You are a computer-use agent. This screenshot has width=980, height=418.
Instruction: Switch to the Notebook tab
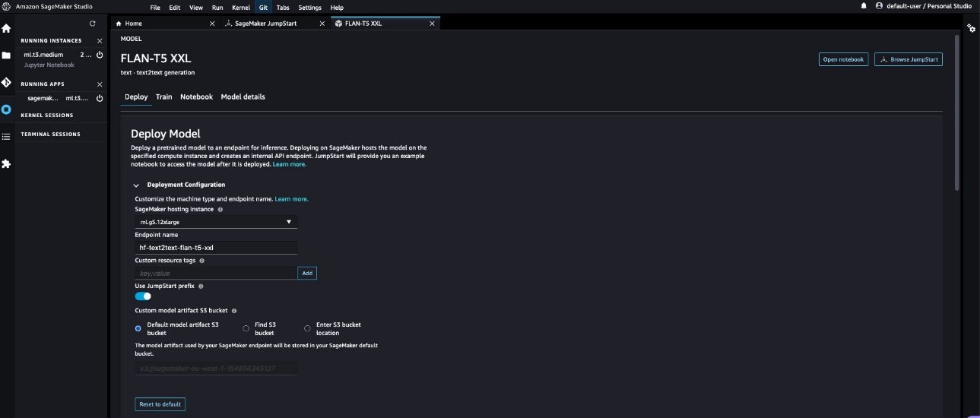pos(196,97)
